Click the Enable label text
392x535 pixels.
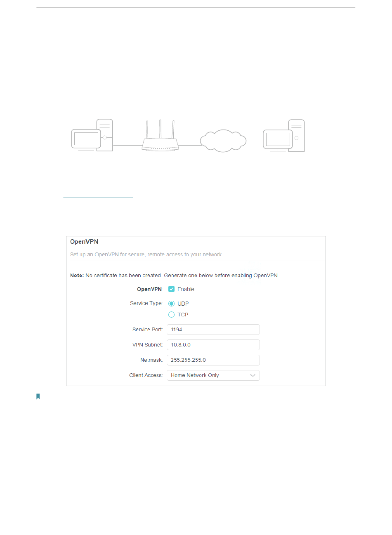(186, 289)
